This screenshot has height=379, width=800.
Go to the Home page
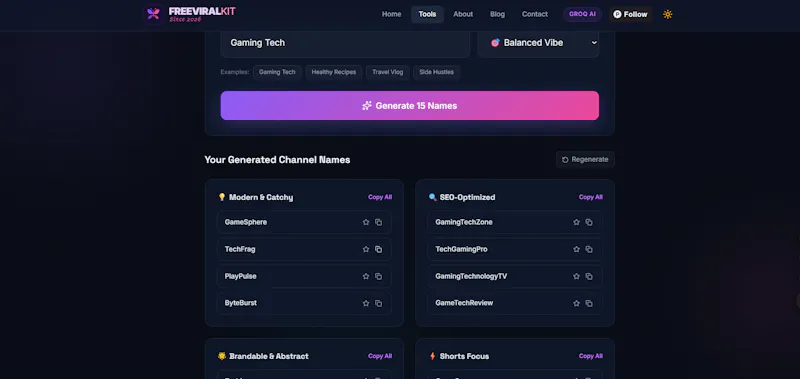(x=391, y=14)
